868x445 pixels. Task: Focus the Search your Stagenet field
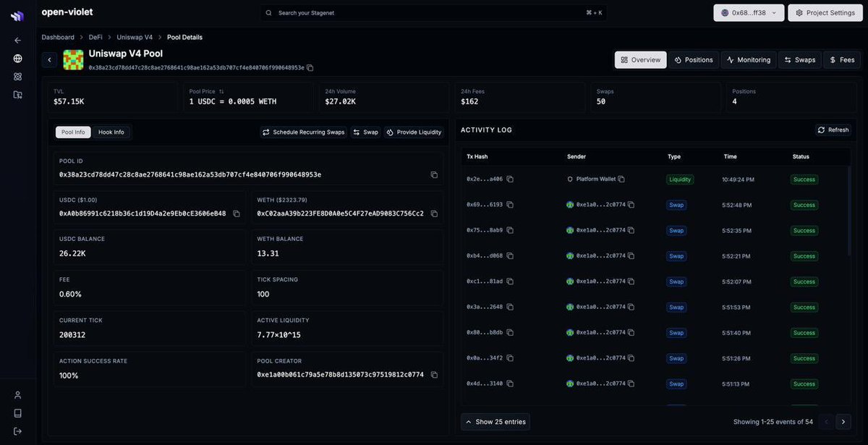click(x=434, y=13)
